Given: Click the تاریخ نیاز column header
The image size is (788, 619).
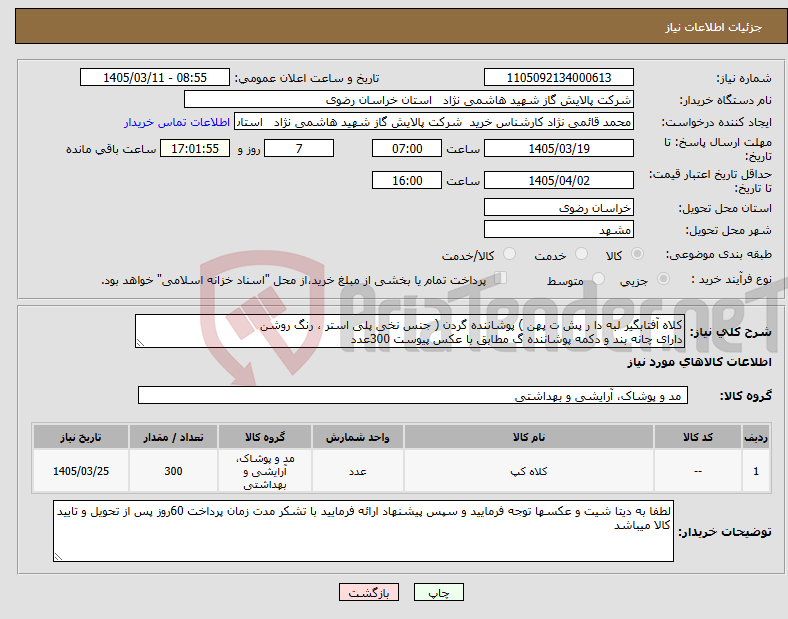Looking at the screenshot, I should (x=81, y=437).
